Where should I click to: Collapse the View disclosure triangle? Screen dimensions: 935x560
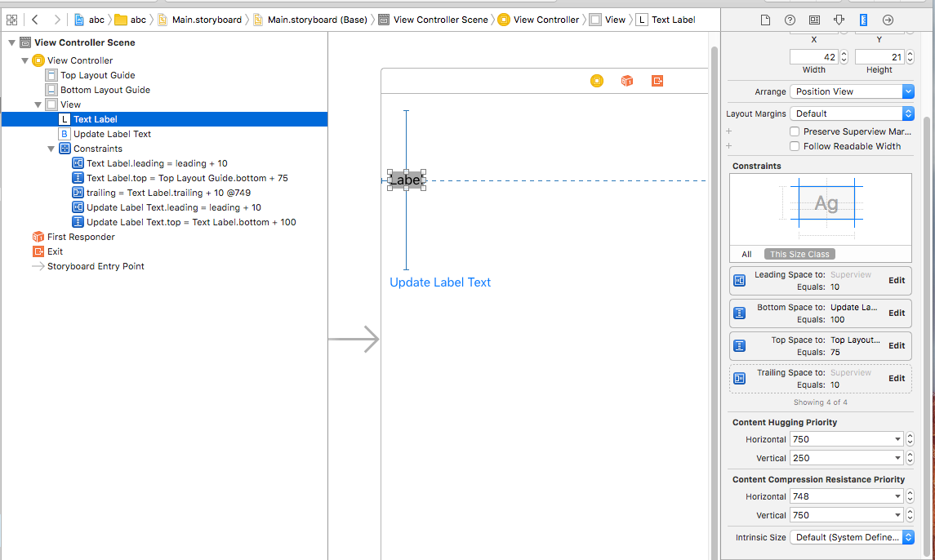click(x=38, y=105)
